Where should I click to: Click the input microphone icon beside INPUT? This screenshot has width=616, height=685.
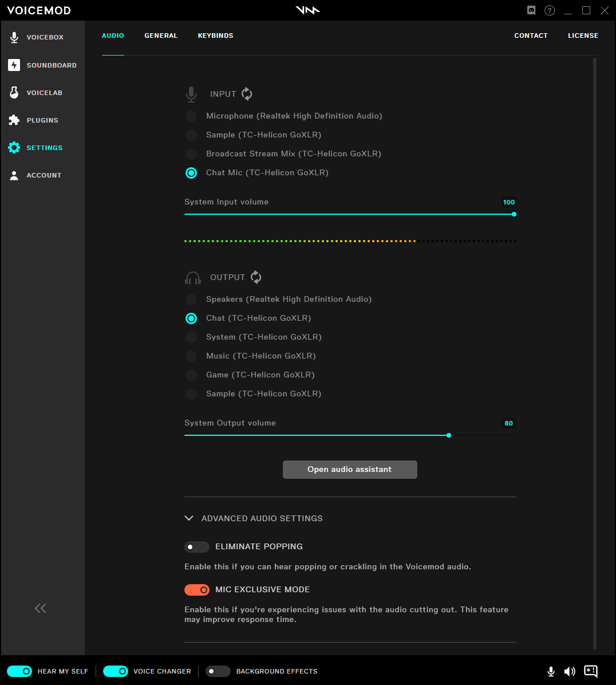pos(191,95)
